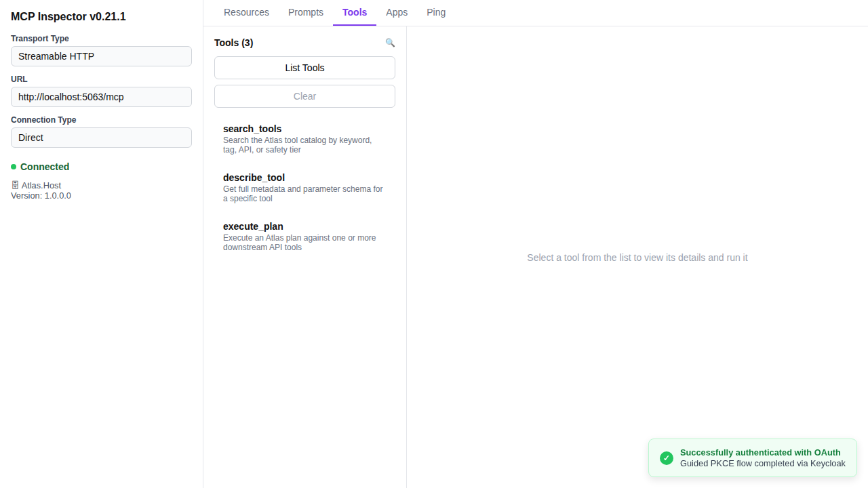This screenshot has height=488, width=868.
Task: Click the search magnifier icon near Tools
Action: 390,42
